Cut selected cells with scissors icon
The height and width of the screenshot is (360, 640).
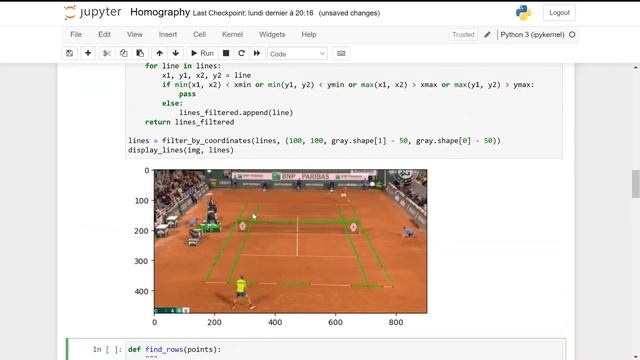[x=107, y=53]
